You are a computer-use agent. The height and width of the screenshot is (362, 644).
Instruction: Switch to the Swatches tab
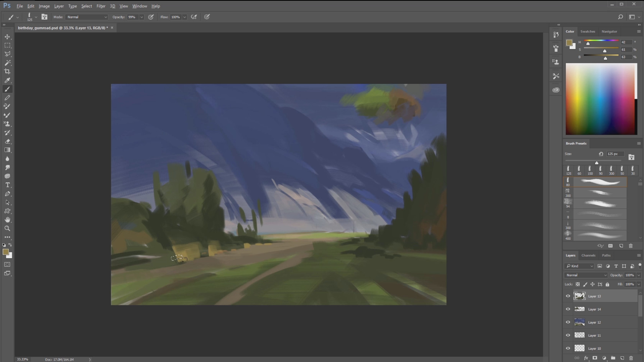(x=588, y=31)
